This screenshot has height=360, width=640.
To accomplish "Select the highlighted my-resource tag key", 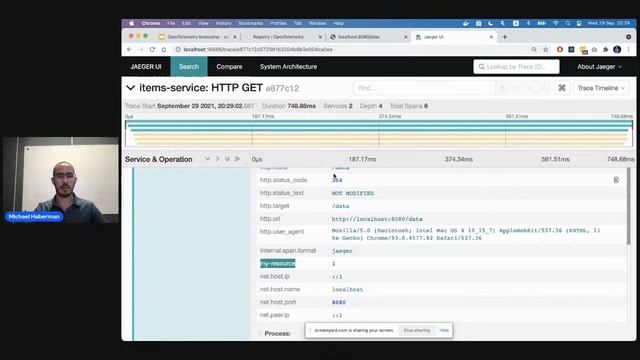I will point(278,264).
